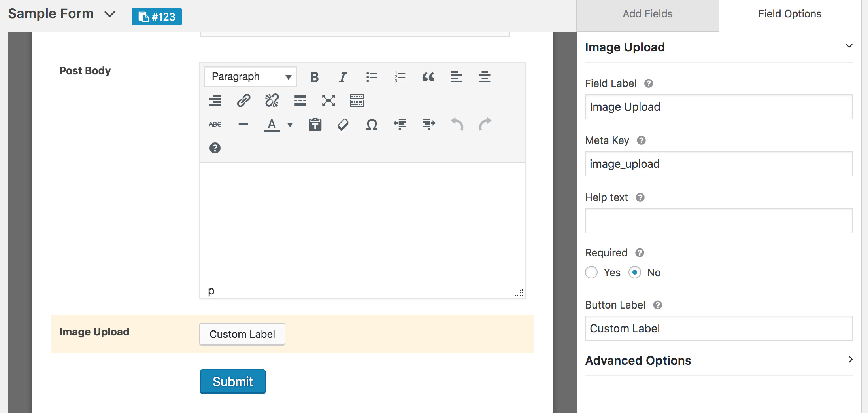Screen dimensions: 868x413
Task: Select the No option for Required
Action: [x=635, y=273]
